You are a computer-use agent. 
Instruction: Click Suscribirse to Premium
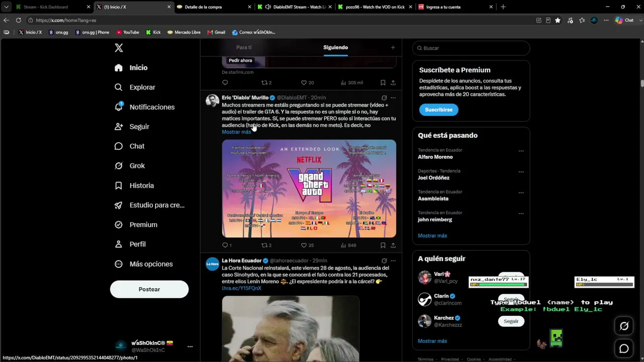tap(439, 110)
